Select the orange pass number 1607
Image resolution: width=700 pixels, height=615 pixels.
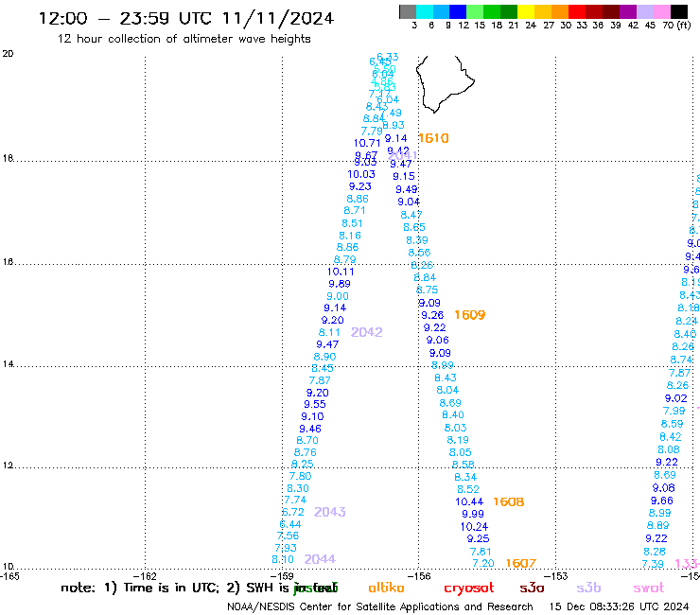point(521,563)
